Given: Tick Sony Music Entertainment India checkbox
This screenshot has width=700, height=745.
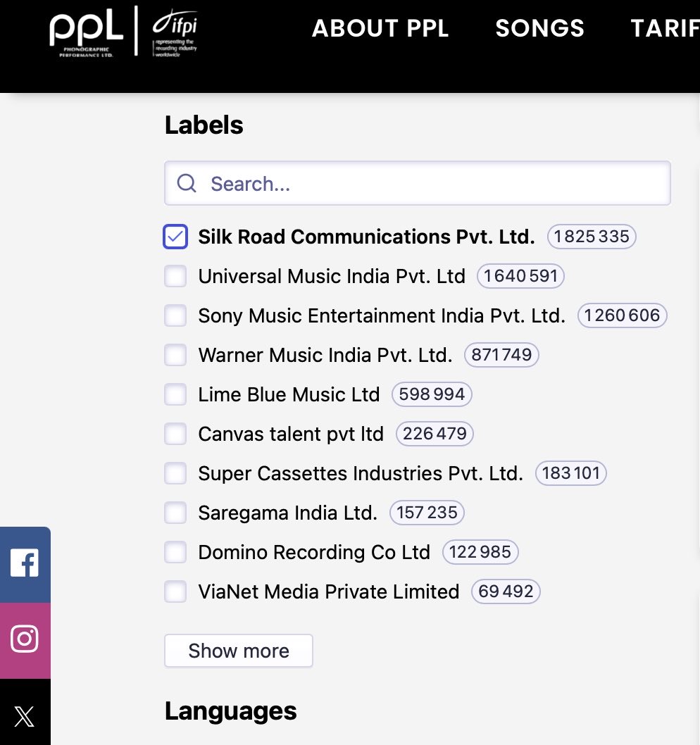Looking at the screenshot, I should click(175, 315).
